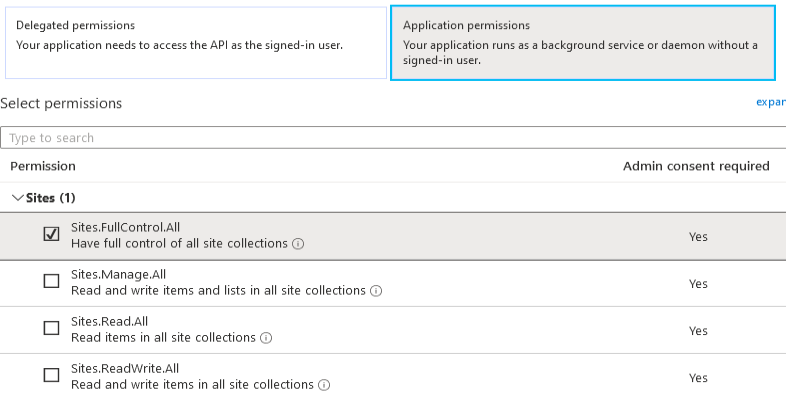Viewport: 786px width, 400px height.
Task: Select the Application permissions card
Action: 583,42
